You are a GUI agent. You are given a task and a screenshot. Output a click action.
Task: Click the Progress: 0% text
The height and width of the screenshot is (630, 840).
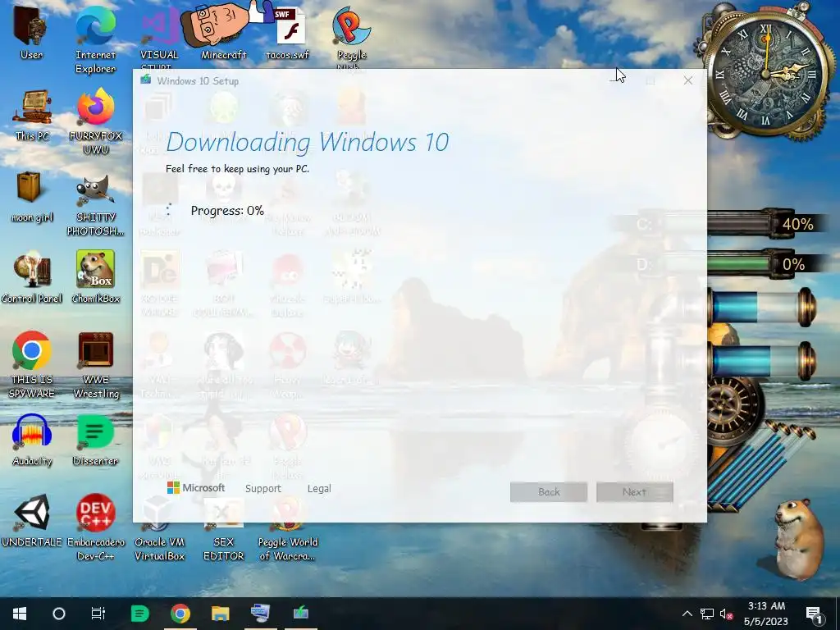click(227, 211)
